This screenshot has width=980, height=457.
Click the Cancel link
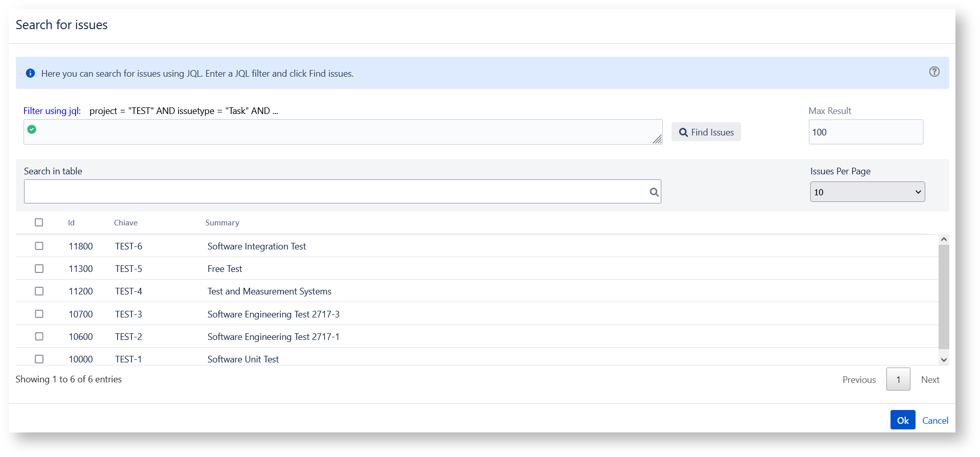point(935,421)
